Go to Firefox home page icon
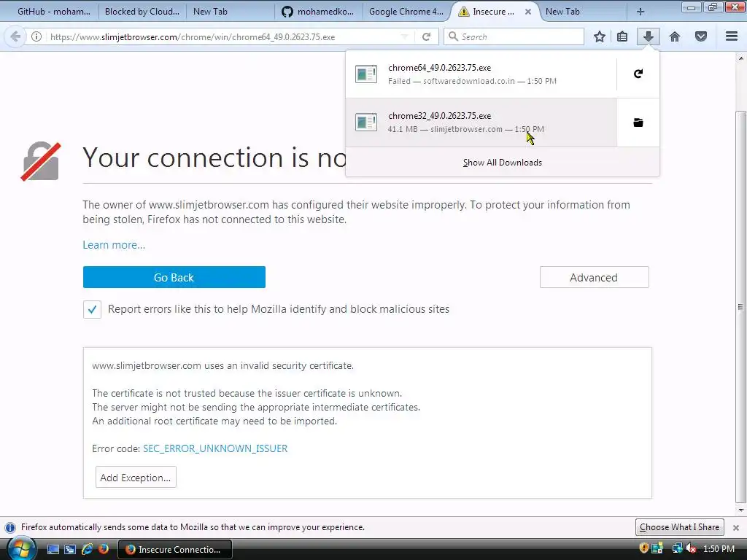Screen dimensions: 747x560 675,36
